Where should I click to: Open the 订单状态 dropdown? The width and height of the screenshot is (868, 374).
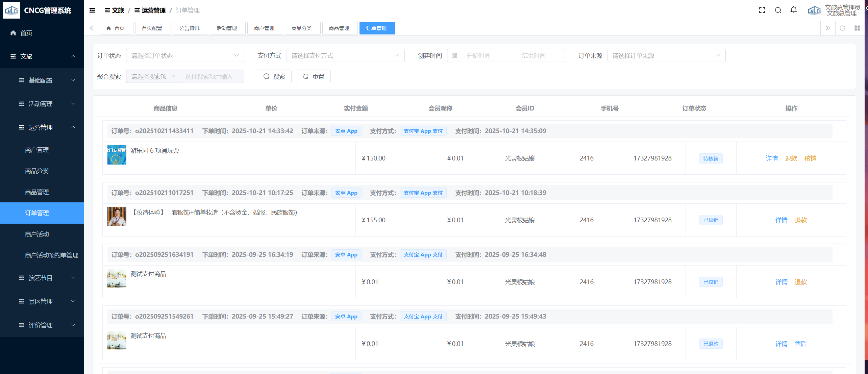pos(185,56)
